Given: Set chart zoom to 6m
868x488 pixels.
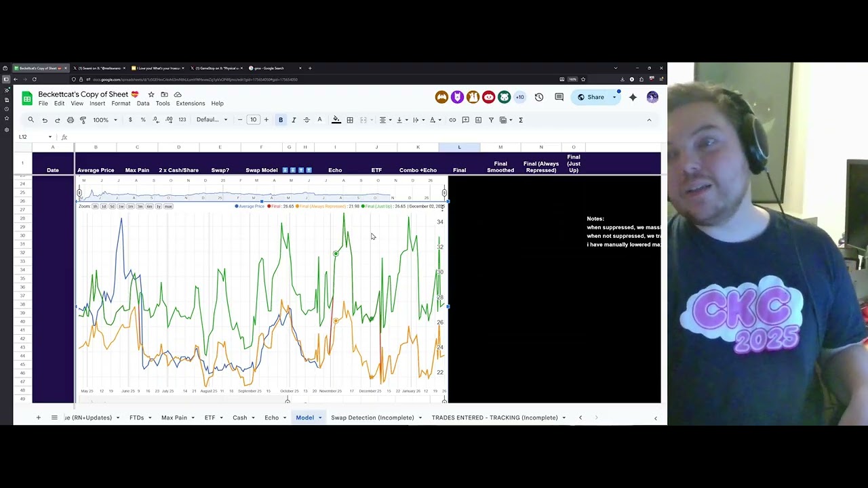Looking at the screenshot, I should 149,206.
